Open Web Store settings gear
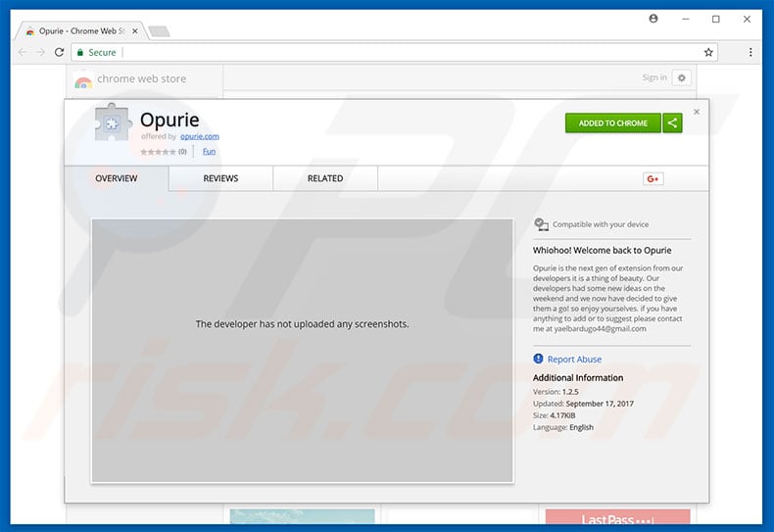 click(681, 78)
